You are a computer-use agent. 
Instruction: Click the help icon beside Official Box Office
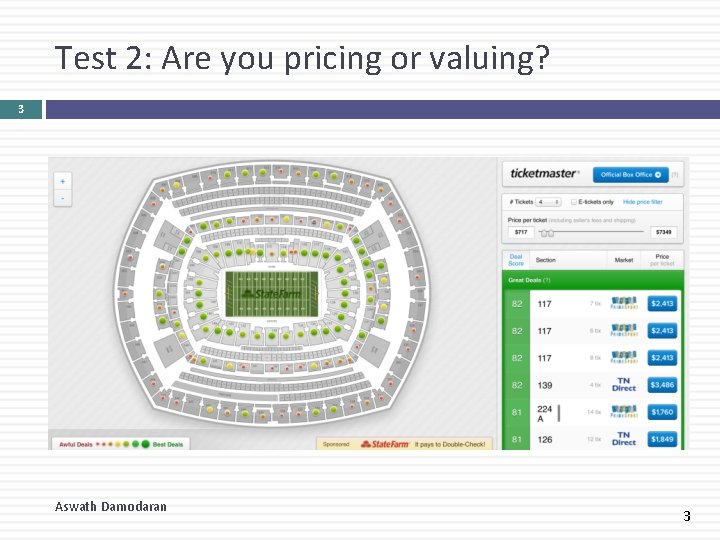coord(675,175)
